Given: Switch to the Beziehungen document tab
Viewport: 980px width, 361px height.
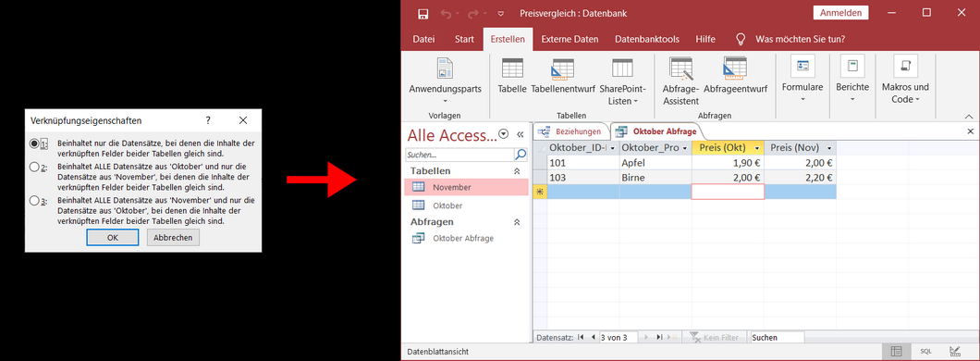Looking at the screenshot, I should [572, 131].
